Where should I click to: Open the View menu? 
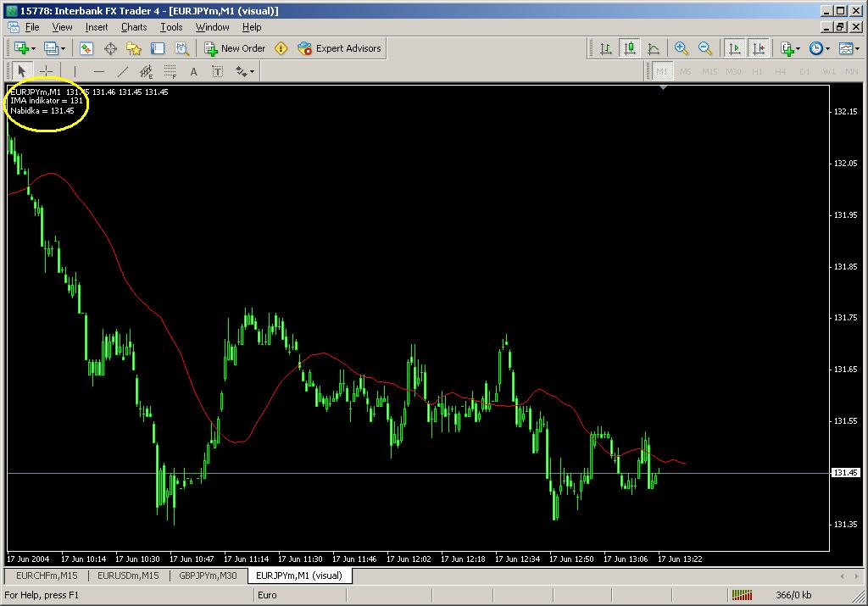point(62,27)
